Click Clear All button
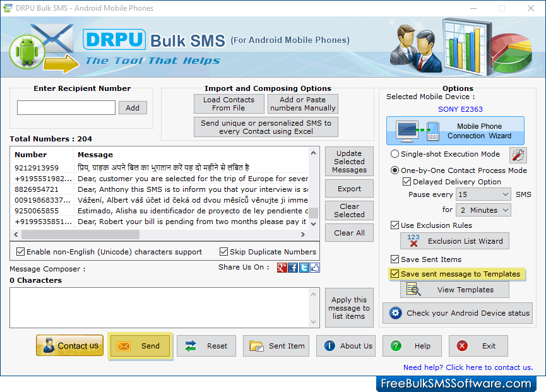Screen dimensions: 546x392 tap(349, 233)
